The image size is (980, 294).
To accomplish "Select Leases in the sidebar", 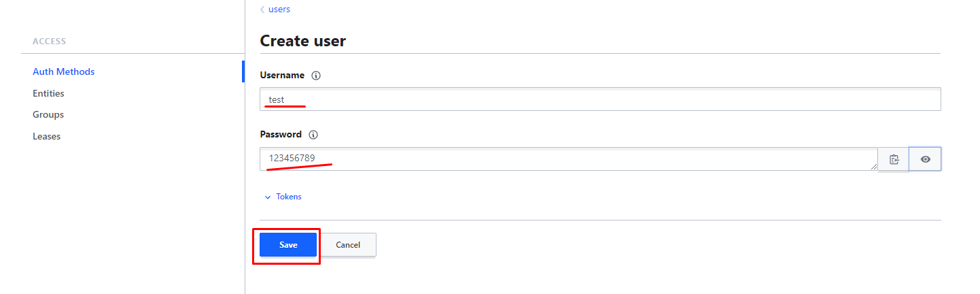I will [x=46, y=136].
